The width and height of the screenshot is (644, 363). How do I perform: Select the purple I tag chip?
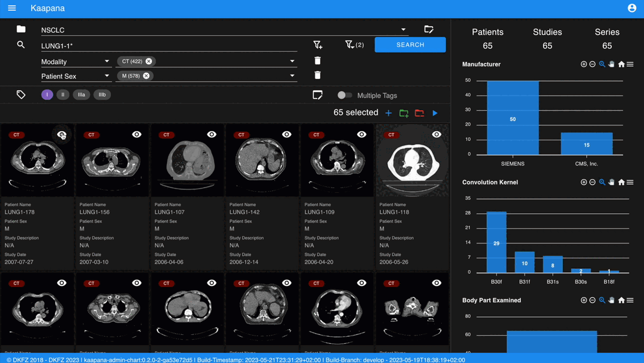pos(47,95)
